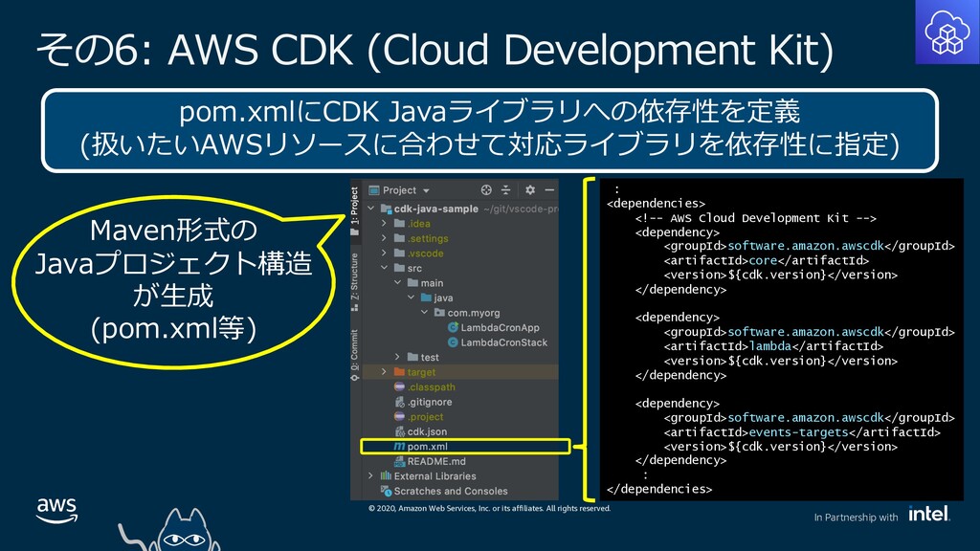Expand the .vscode folder chevron
This screenshot has width=980, height=551.
pos(385,253)
